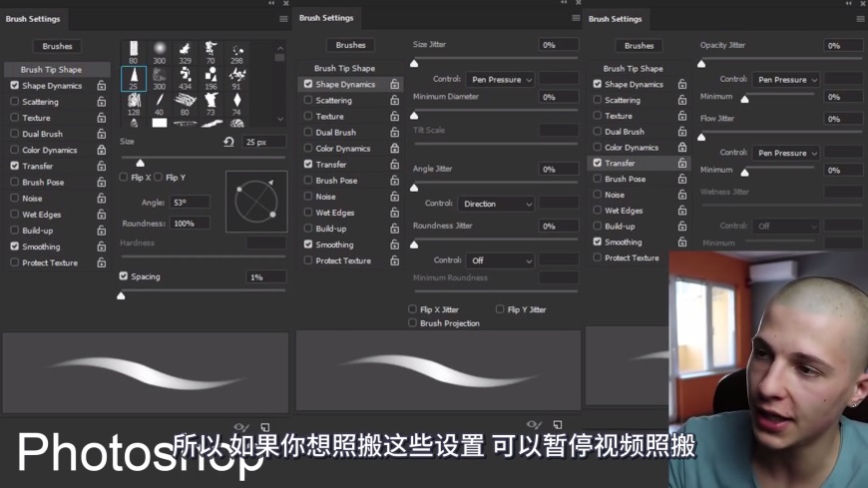868x488 pixels.
Task: Enable Flip Y Jitter checkbox
Action: point(500,309)
